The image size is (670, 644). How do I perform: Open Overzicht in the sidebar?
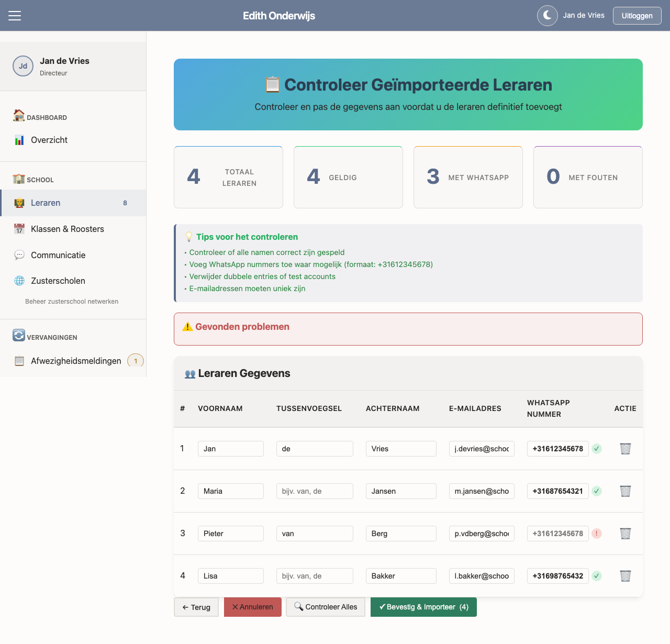click(73, 140)
